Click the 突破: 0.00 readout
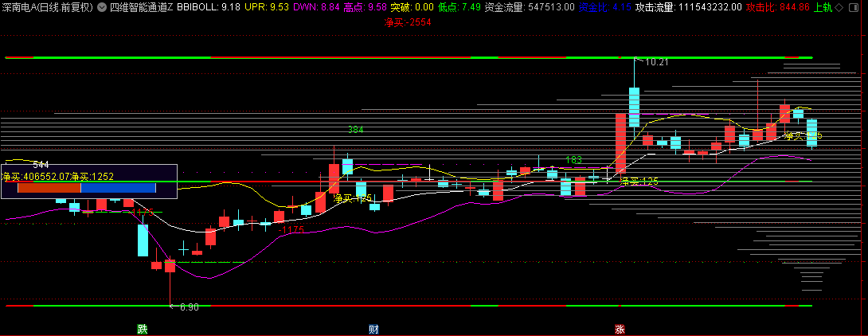Viewport: 868px width, 336px height. pyautogui.click(x=412, y=7)
